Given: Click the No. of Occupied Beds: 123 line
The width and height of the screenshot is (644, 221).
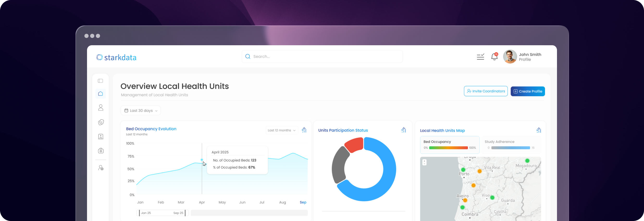Looking at the screenshot, I should tap(235, 160).
